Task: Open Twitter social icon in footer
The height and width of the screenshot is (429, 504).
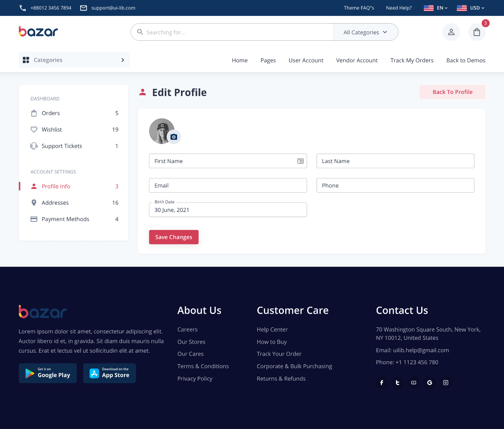Action: (398, 383)
